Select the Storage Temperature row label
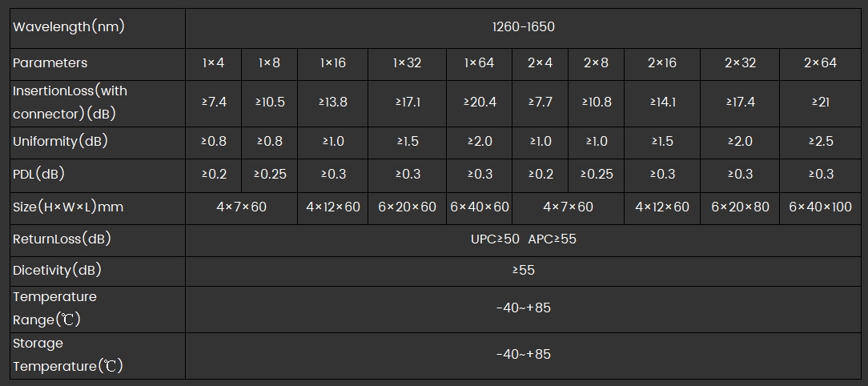868x386 pixels. pos(67,355)
